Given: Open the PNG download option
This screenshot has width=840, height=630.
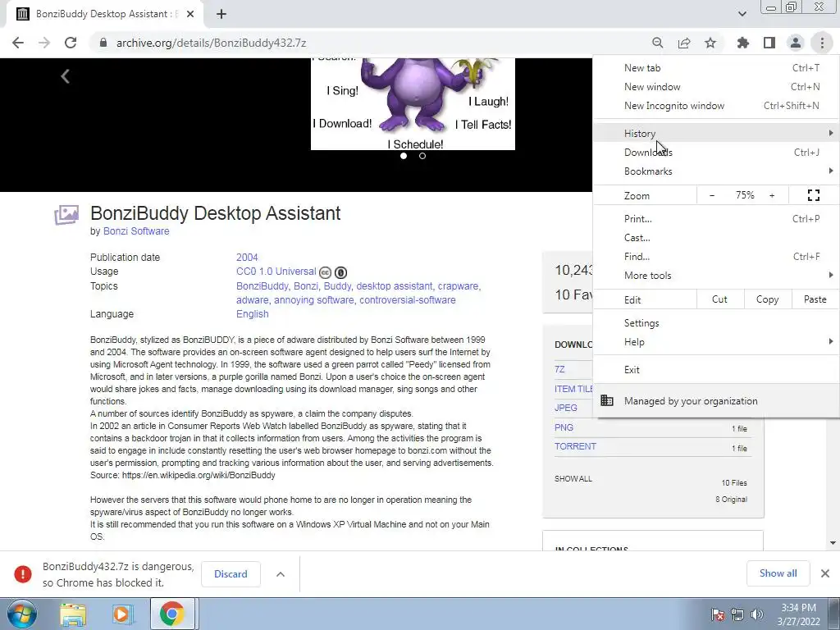Looking at the screenshot, I should pos(564,427).
